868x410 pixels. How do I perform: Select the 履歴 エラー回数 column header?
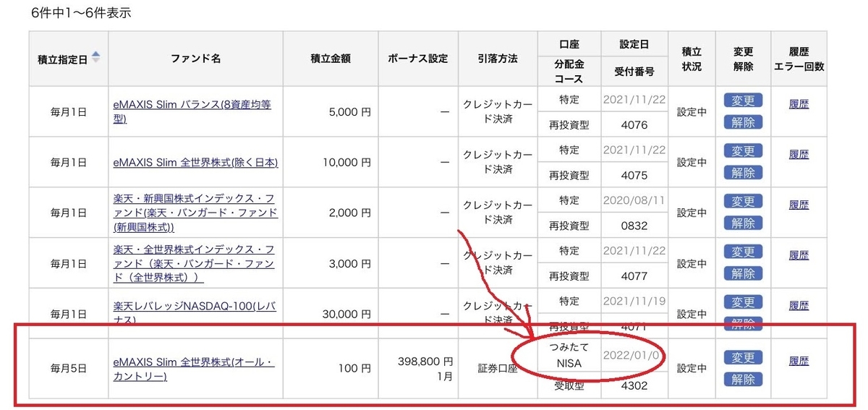pyautogui.click(x=799, y=59)
